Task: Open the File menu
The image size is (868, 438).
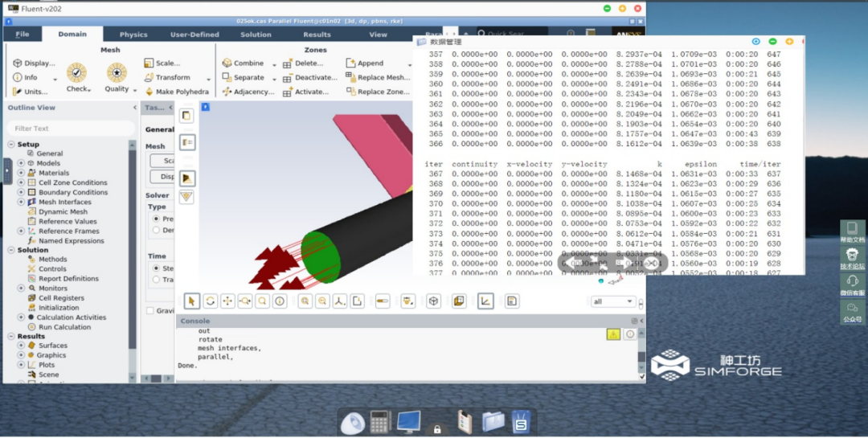Action: 23,35
